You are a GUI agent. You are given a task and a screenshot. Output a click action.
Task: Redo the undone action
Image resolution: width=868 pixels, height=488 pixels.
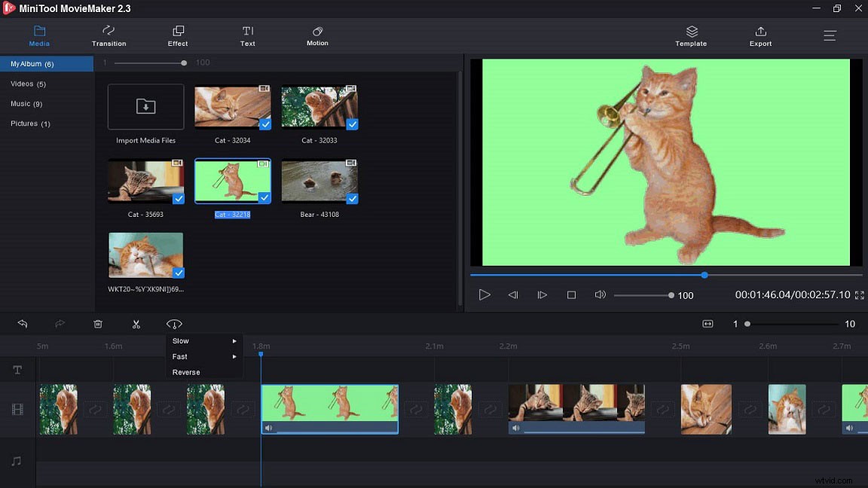(x=60, y=323)
